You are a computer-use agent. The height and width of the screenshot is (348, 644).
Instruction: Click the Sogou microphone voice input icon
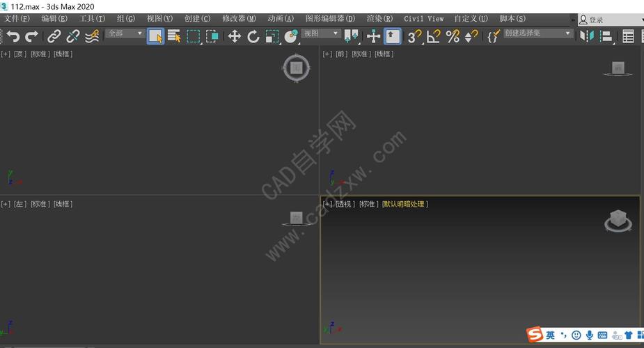[x=590, y=335]
